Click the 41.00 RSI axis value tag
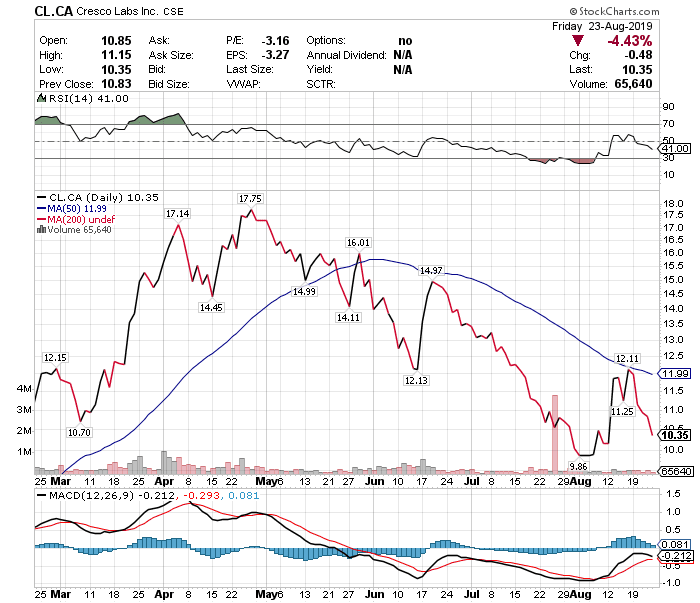This screenshot has width=700, height=603. click(676, 149)
